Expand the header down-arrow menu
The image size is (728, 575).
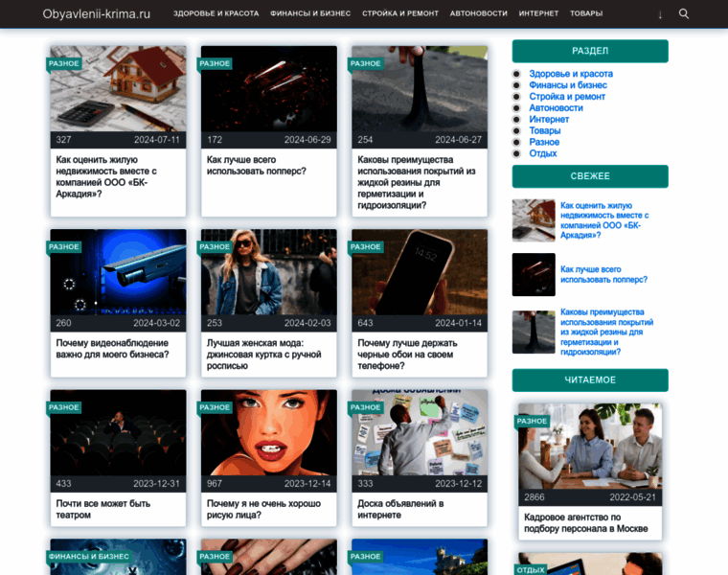tap(660, 14)
